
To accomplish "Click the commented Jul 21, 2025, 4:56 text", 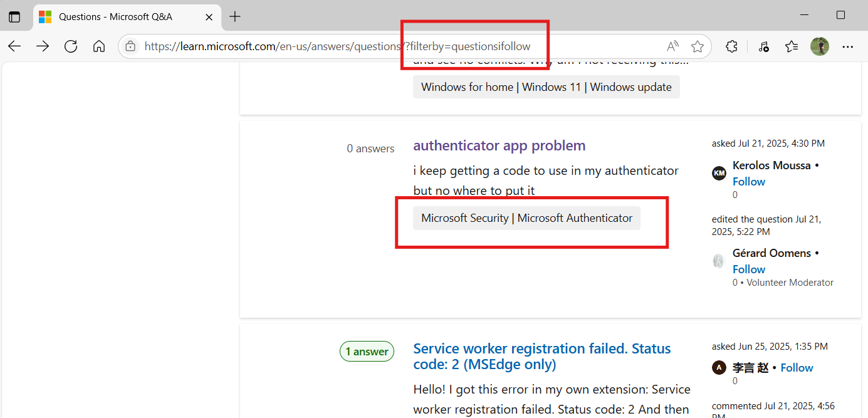I will click(x=773, y=410).
